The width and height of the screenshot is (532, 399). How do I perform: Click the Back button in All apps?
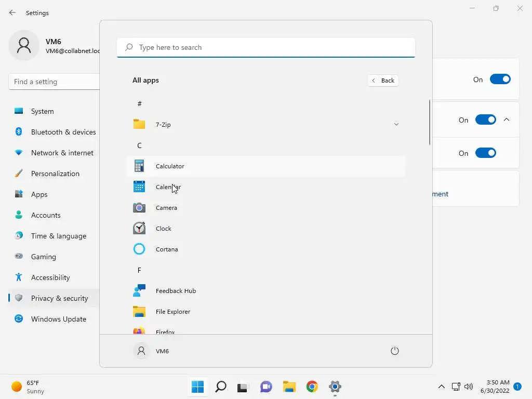(x=383, y=81)
